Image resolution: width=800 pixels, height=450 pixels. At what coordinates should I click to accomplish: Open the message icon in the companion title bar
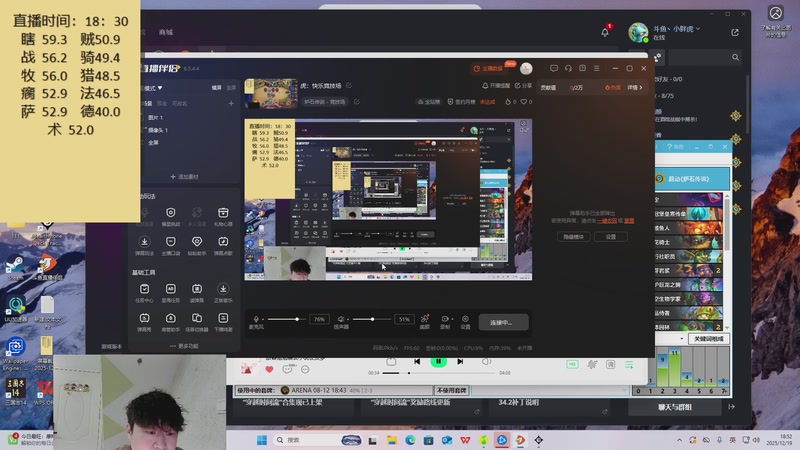click(554, 68)
